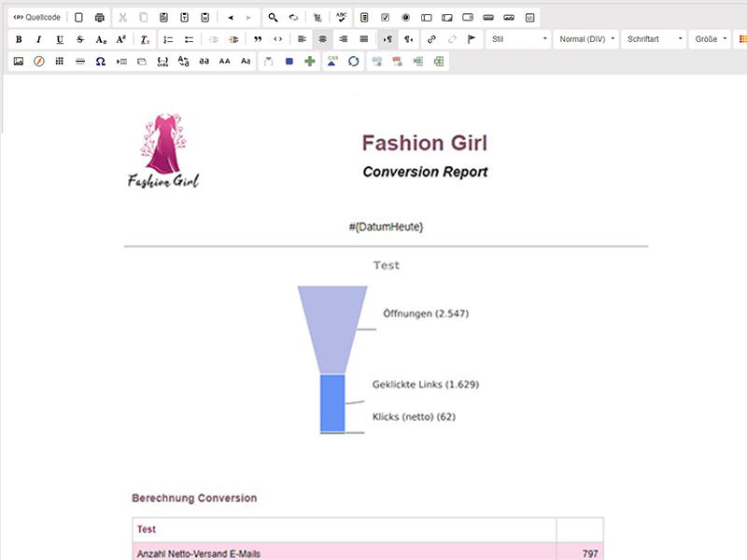This screenshot has width=747, height=560.
Task: Remove formatting with the Tx icon
Action: pyautogui.click(x=145, y=39)
